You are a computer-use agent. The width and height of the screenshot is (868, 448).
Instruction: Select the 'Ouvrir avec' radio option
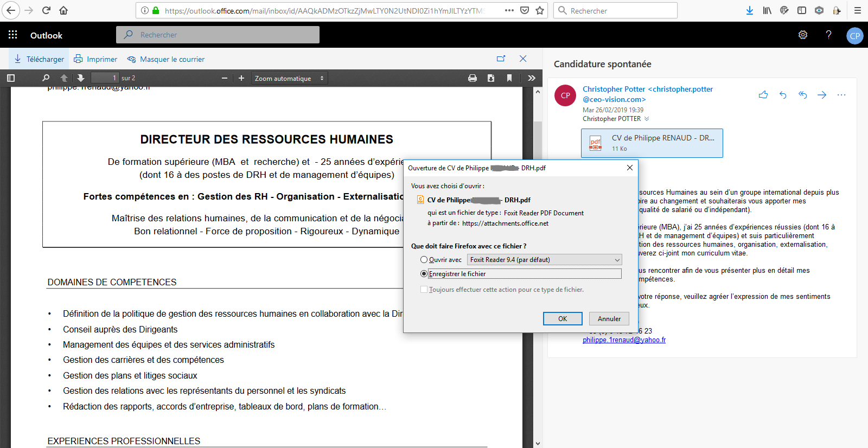coord(424,260)
